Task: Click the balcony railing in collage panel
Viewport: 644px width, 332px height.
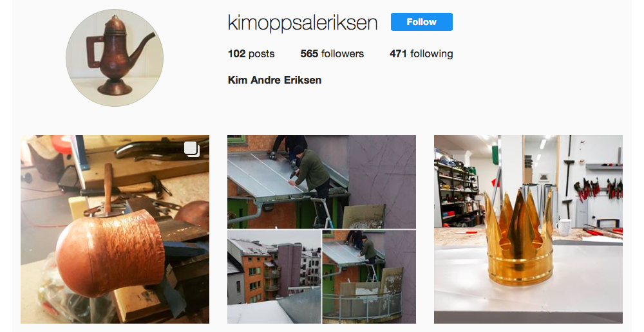Action: (361, 304)
